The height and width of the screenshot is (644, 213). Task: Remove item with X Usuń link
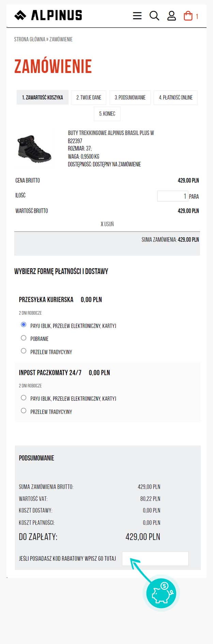click(107, 224)
